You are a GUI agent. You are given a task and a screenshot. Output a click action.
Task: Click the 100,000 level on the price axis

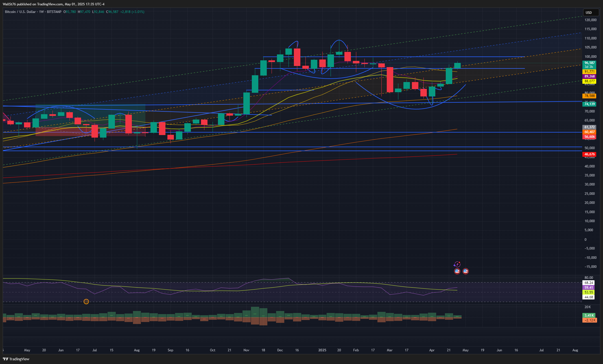point(591,57)
